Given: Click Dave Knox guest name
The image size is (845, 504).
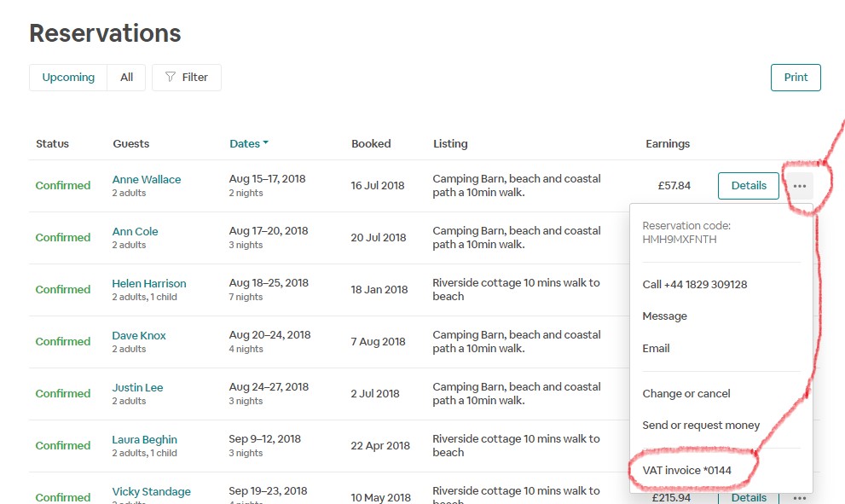Looking at the screenshot, I should coord(139,336).
